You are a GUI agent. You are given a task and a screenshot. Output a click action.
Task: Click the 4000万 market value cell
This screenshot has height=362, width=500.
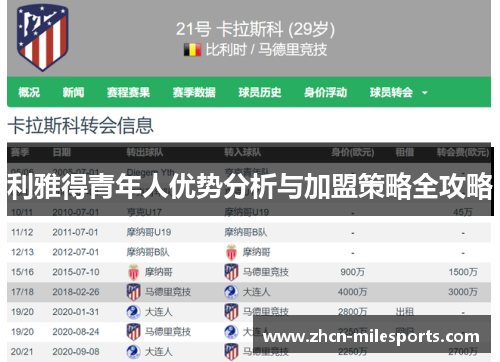[353, 292]
